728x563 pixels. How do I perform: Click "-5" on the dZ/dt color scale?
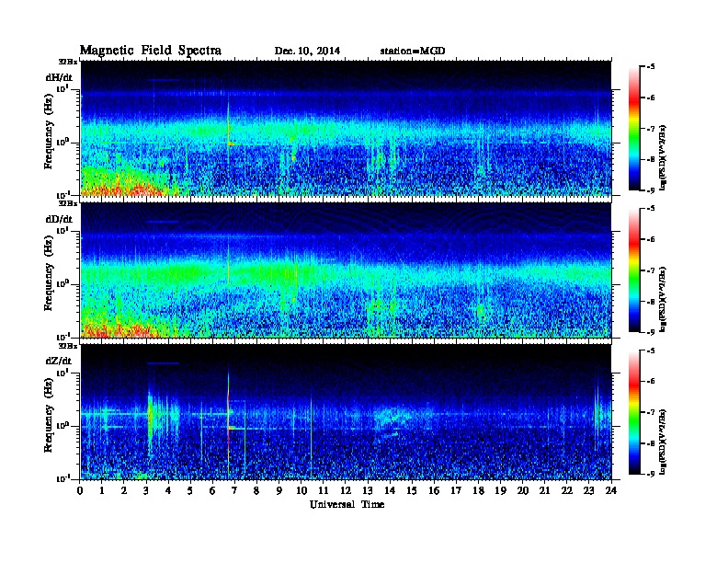[x=651, y=350]
